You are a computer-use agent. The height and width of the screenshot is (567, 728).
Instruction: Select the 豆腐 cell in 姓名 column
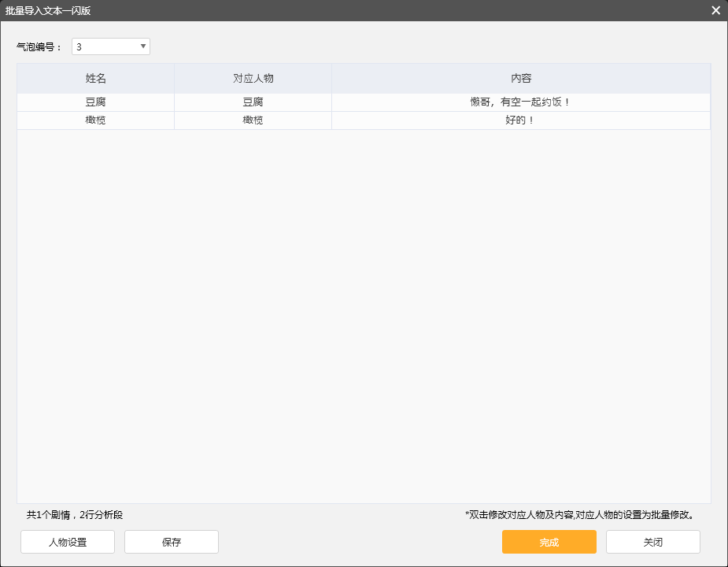click(95, 102)
